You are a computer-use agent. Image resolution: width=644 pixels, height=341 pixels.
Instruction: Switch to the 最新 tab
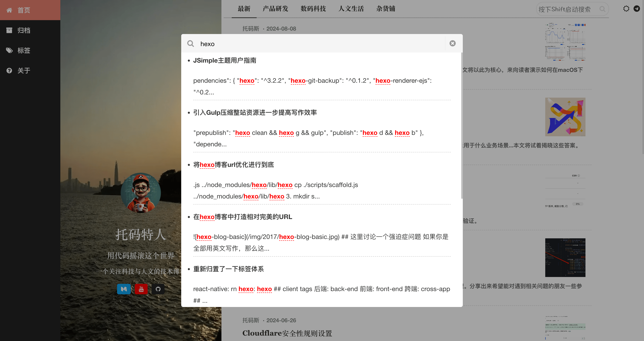coord(244,9)
